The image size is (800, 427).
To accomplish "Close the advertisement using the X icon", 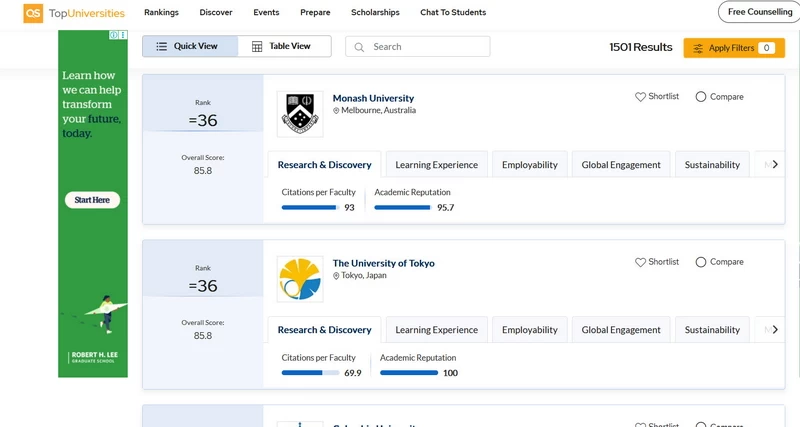I will point(122,36).
